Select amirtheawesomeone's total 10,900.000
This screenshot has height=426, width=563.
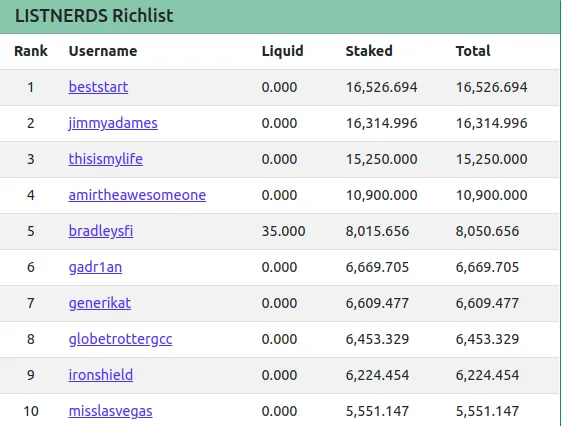coord(492,195)
